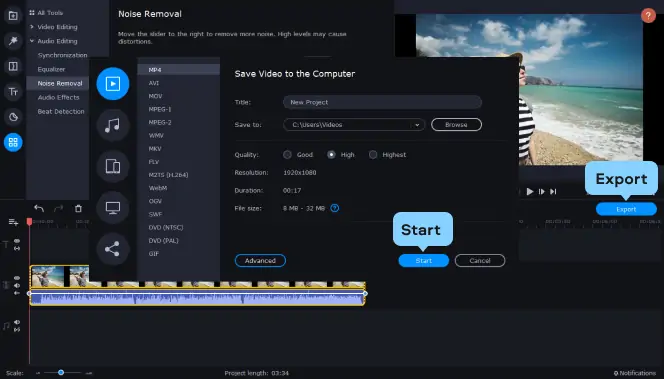Click the file size help icon
The width and height of the screenshot is (664, 379).
(335, 208)
